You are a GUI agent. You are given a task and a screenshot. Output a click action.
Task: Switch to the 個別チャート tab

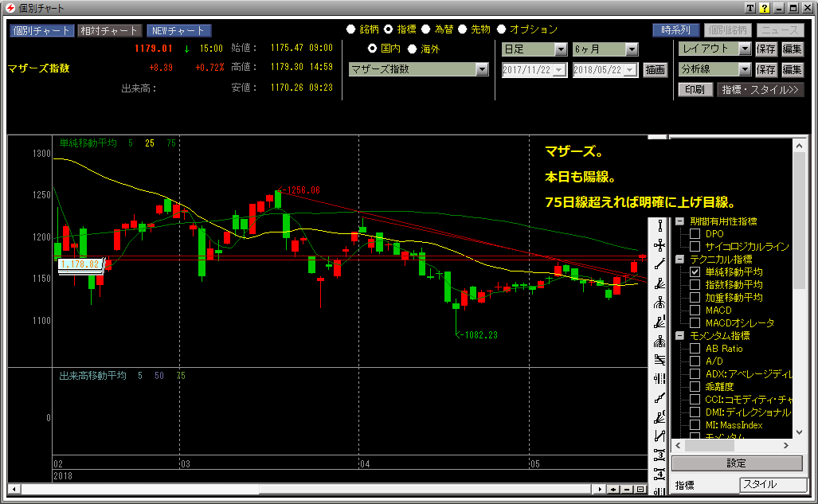(x=41, y=31)
